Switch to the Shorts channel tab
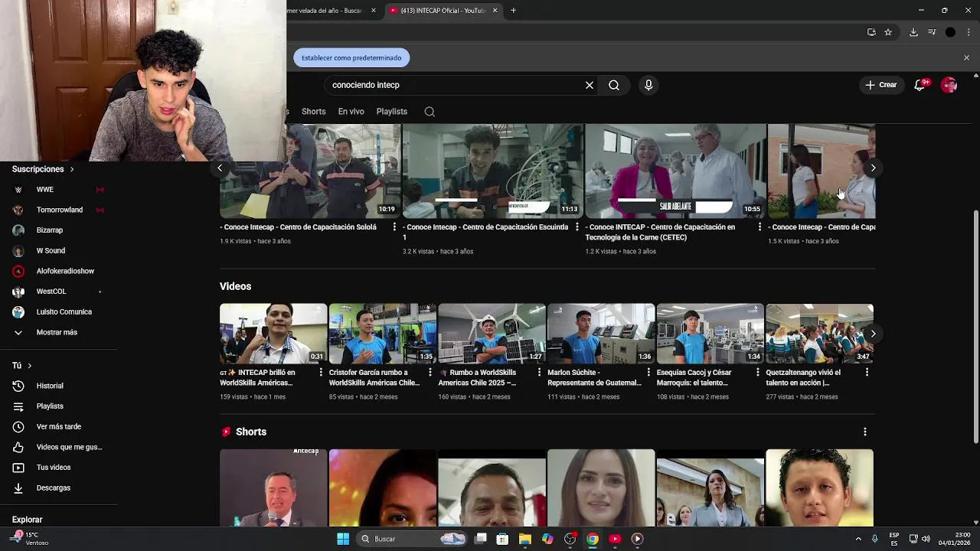The image size is (980, 551). [313, 112]
